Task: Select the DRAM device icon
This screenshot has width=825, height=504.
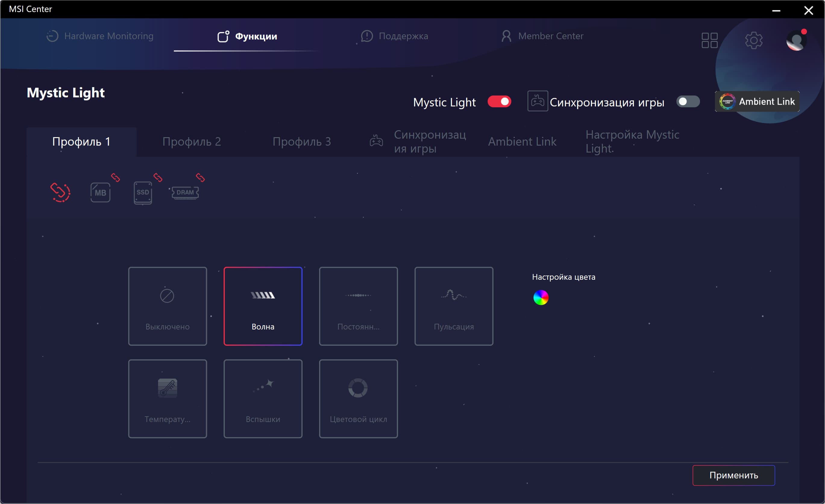Action: [185, 193]
